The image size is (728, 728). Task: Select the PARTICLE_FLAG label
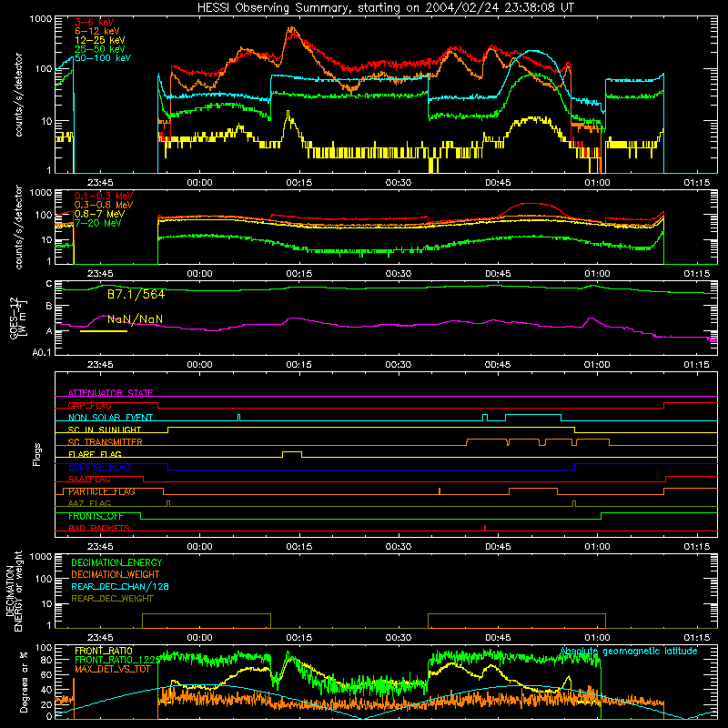click(x=102, y=491)
